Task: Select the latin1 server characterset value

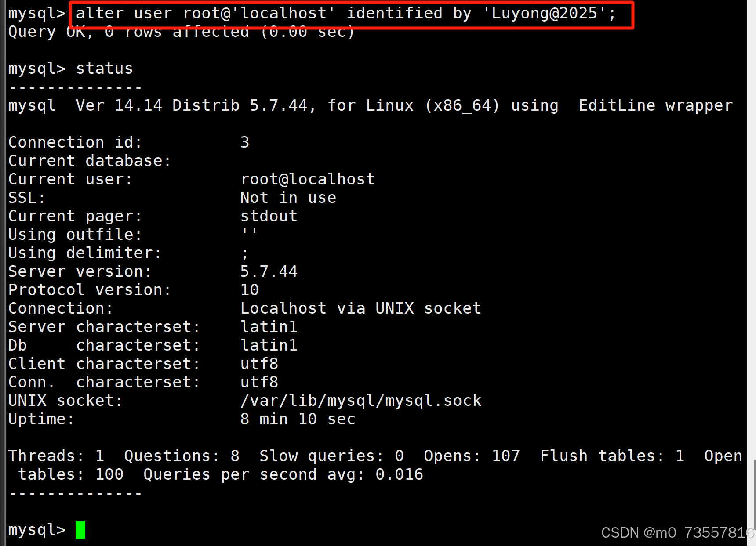Action: coord(269,326)
